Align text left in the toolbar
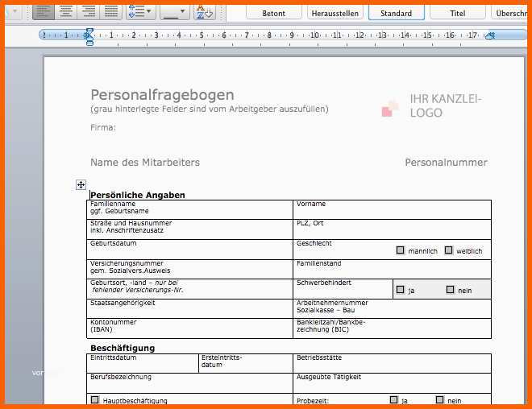 [44, 12]
